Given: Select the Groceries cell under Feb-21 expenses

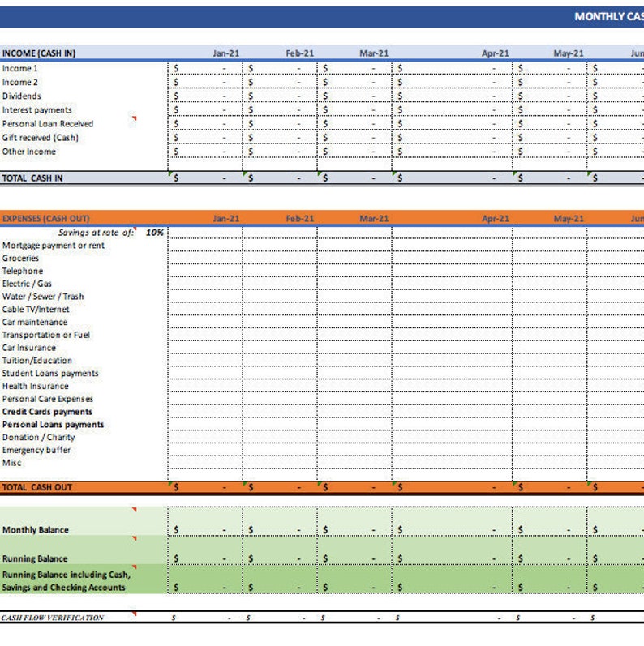Looking at the screenshot, I should [280, 258].
